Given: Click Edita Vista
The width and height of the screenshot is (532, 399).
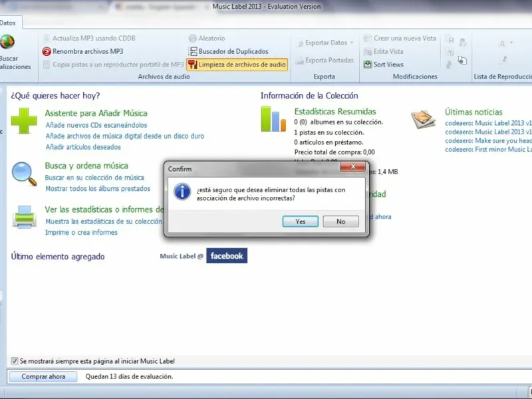Looking at the screenshot, I should click(388, 52).
